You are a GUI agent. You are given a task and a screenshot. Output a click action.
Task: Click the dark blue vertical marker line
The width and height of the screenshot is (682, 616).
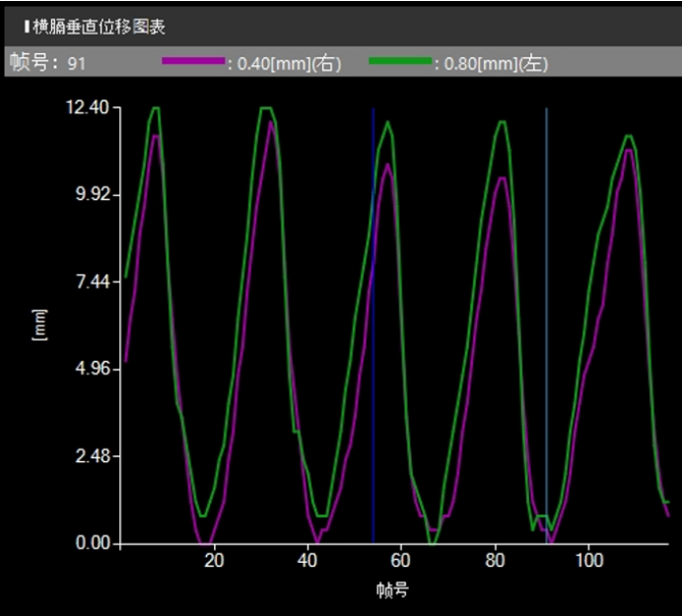point(374,325)
